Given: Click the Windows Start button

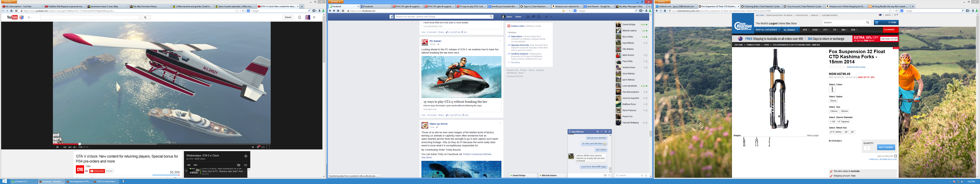Looking at the screenshot, I should pyautogui.click(x=5, y=181).
